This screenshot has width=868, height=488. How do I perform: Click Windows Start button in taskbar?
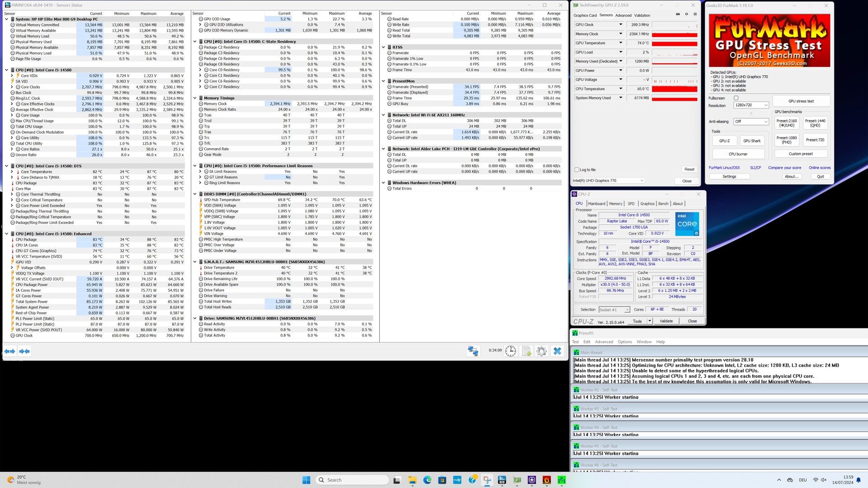[306, 480]
